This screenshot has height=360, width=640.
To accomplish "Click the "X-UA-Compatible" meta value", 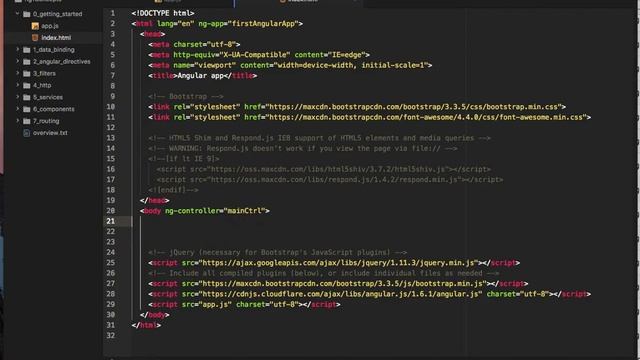I will (x=255, y=55).
